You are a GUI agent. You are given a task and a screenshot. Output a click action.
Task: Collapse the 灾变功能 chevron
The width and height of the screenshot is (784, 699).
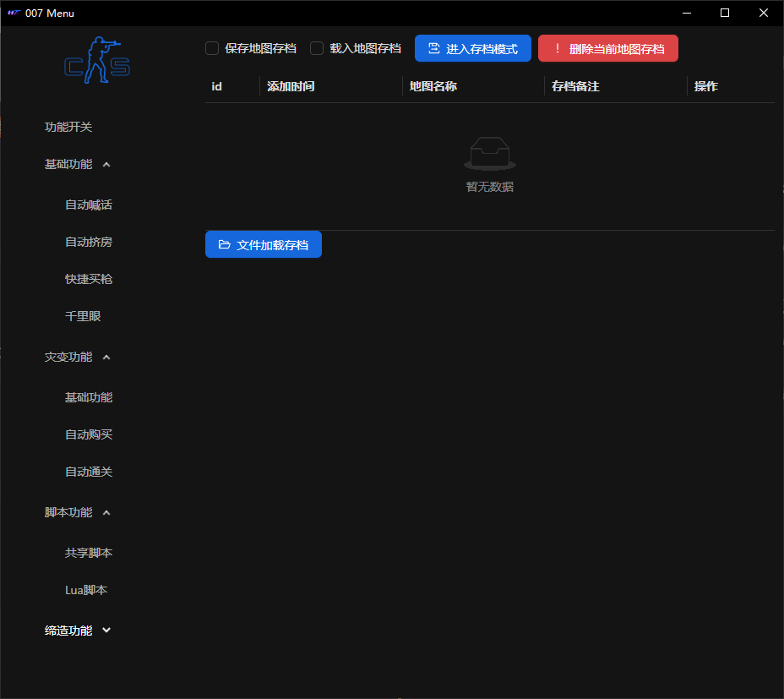(106, 357)
